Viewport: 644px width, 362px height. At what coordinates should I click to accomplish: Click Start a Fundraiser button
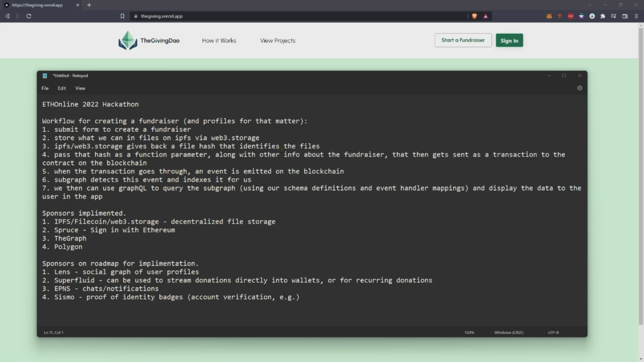pos(463,40)
